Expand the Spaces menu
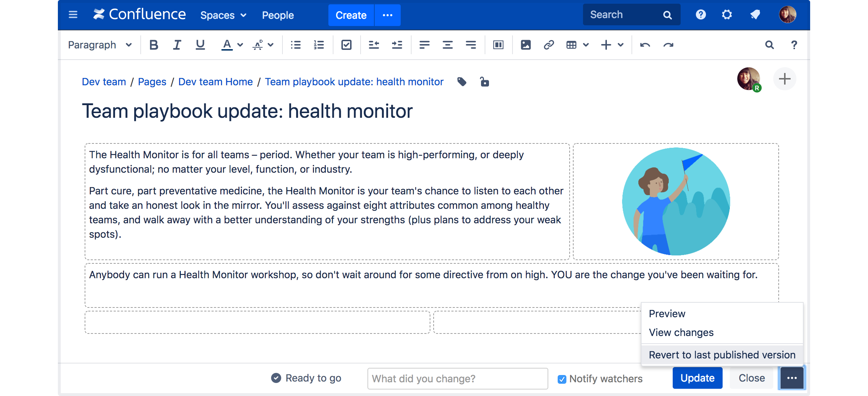This screenshot has height=396, width=868. [x=223, y=15]
